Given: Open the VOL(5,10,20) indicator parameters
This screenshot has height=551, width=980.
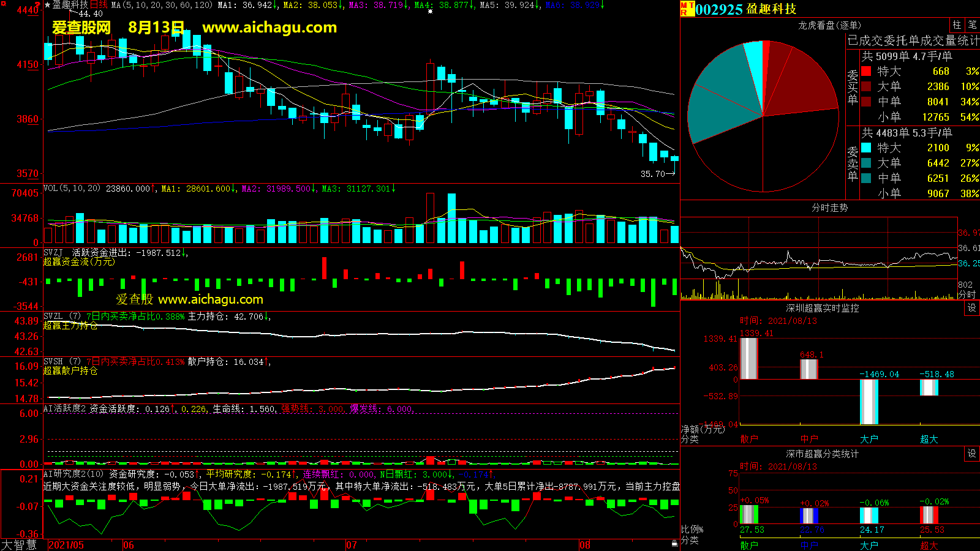Looking at the screenshot, I should click(x=72, y=189).
